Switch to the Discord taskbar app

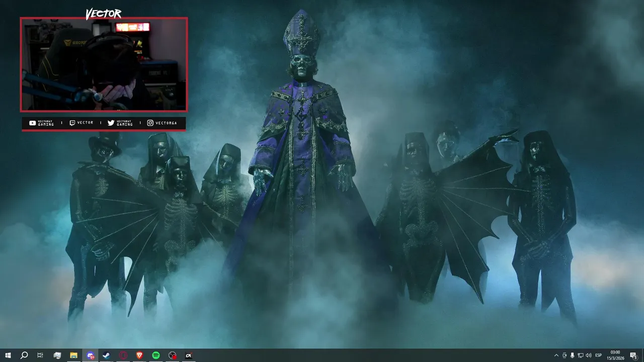pos(90,355)
